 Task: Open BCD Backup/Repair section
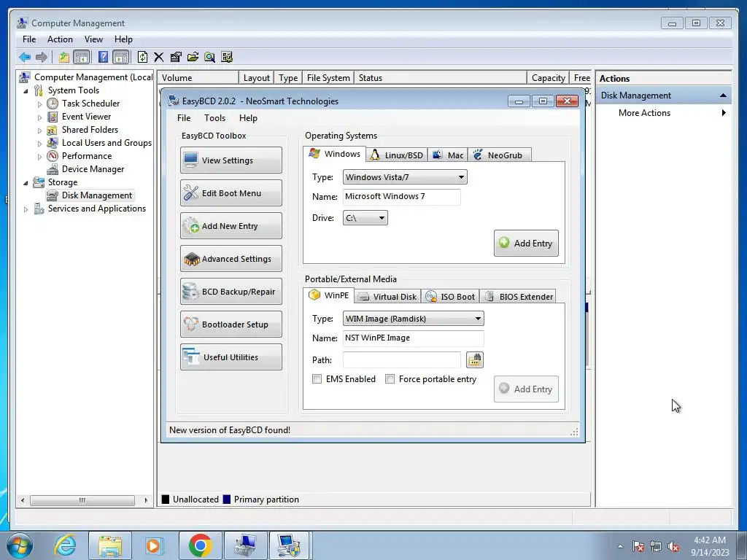(x=231, y=292)
